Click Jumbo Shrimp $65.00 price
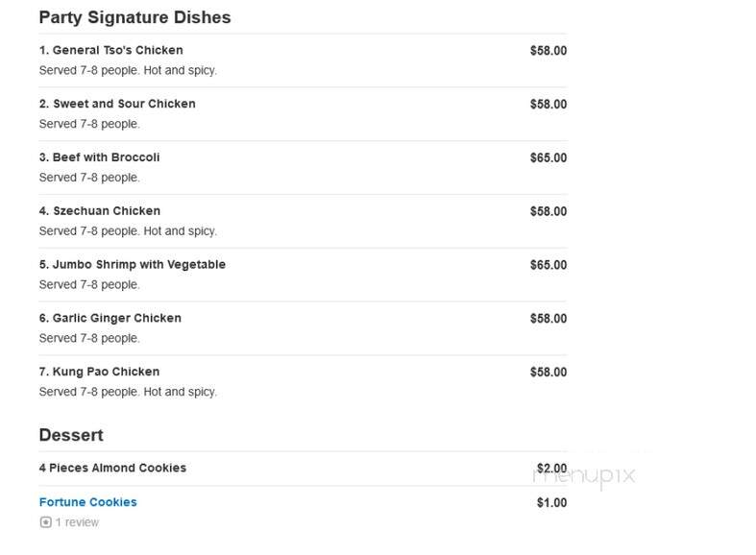The width and height of the screenshot is (756, 555). click(549, 265)
